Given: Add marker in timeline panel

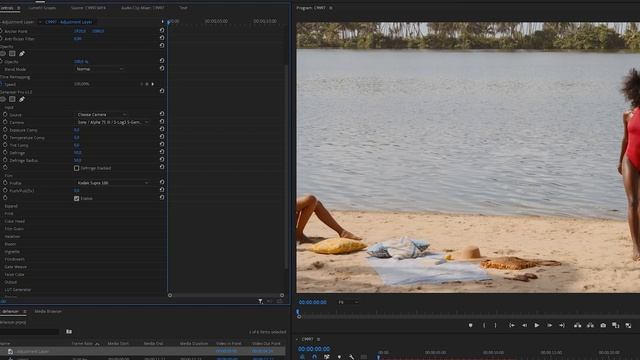Looking at the screenshot, I should pyautogui.click(x=339, y=357).
